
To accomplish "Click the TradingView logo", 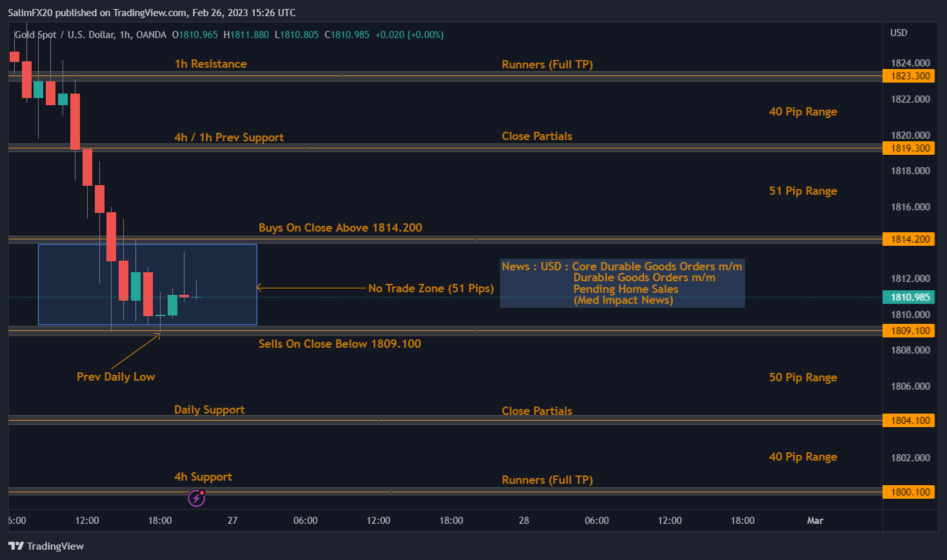I will [46, 546].
